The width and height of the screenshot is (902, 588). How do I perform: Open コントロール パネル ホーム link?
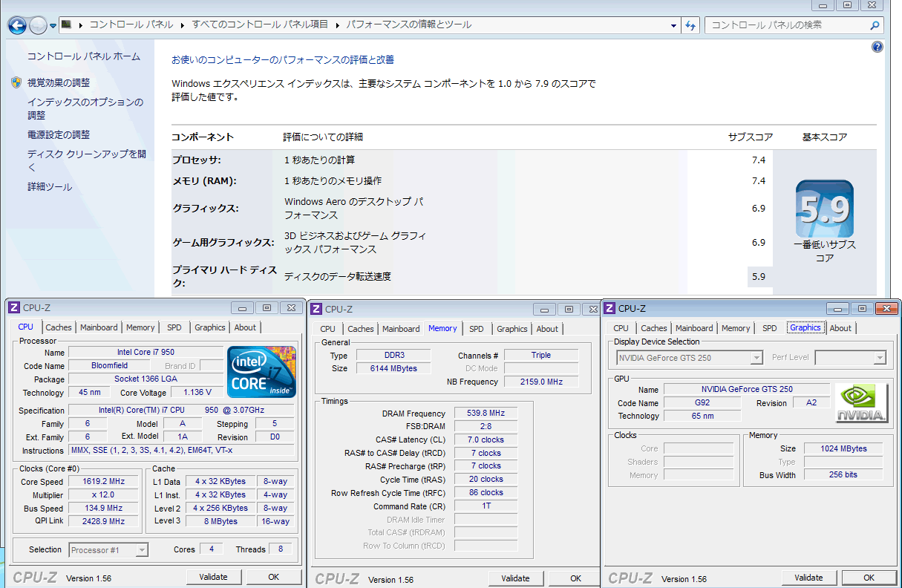(x=84, y=56)
